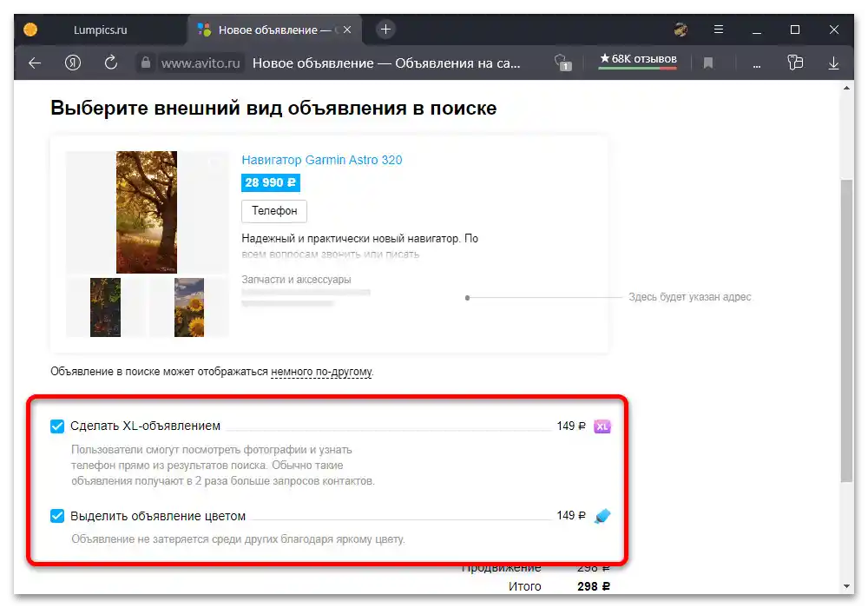Viewport: 868px width, 608px height.
Task: Go back with the browser back arrow
Action: pos(35,63)
